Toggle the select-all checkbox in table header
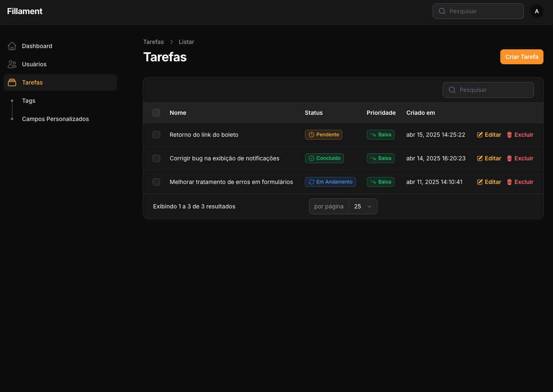Screen dimensions: 553x392 point(156,113)
